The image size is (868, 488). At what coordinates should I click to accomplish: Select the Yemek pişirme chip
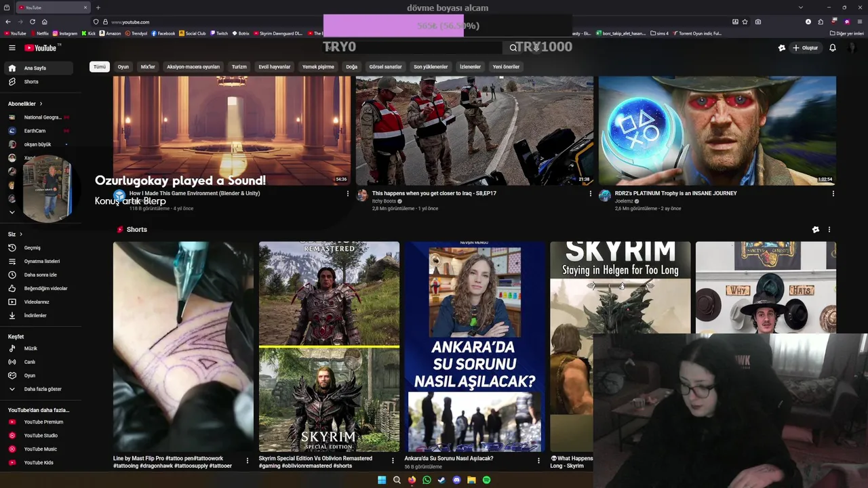[x=318, y=66]
